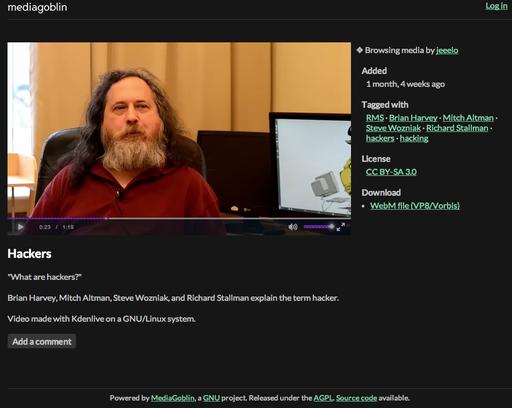
Task: Select the Brian Harvey tag
Action: (413, 118)
